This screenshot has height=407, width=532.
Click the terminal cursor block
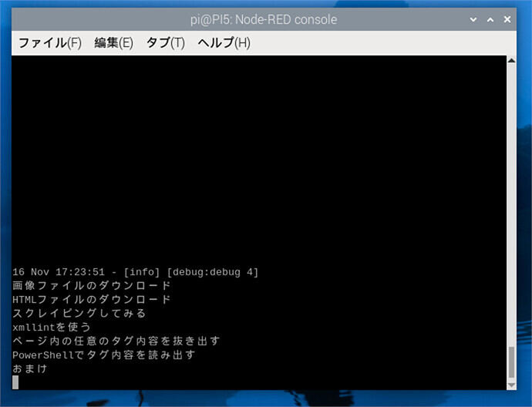coord(15,382)
